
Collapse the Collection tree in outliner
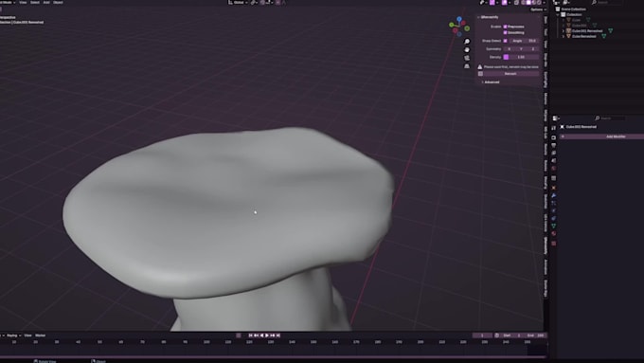pos(558,14)
